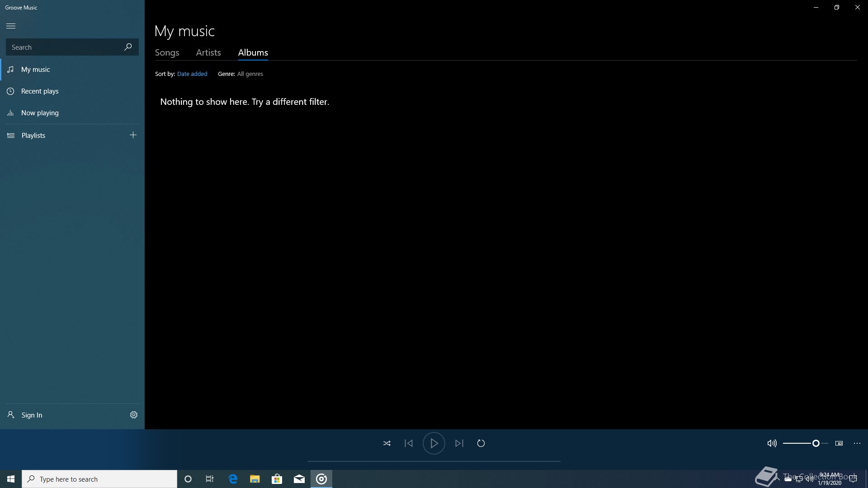The width and height of the screenshot is (868, 488).
Task: Restore down the Groove Music window
Action: (837, 7)
